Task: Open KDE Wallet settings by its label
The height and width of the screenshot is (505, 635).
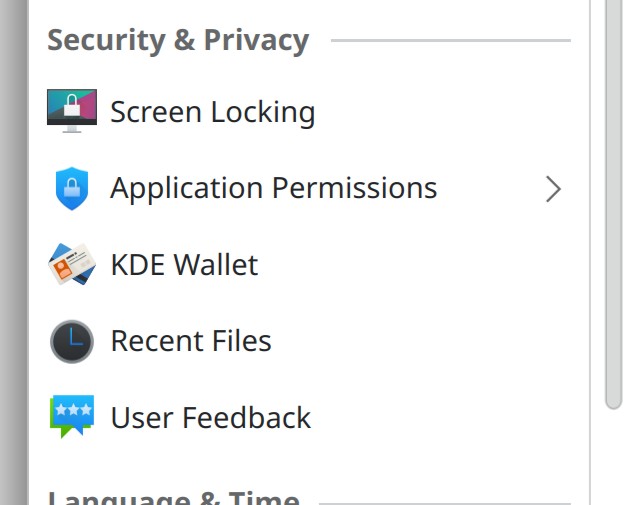Action: 184,265
